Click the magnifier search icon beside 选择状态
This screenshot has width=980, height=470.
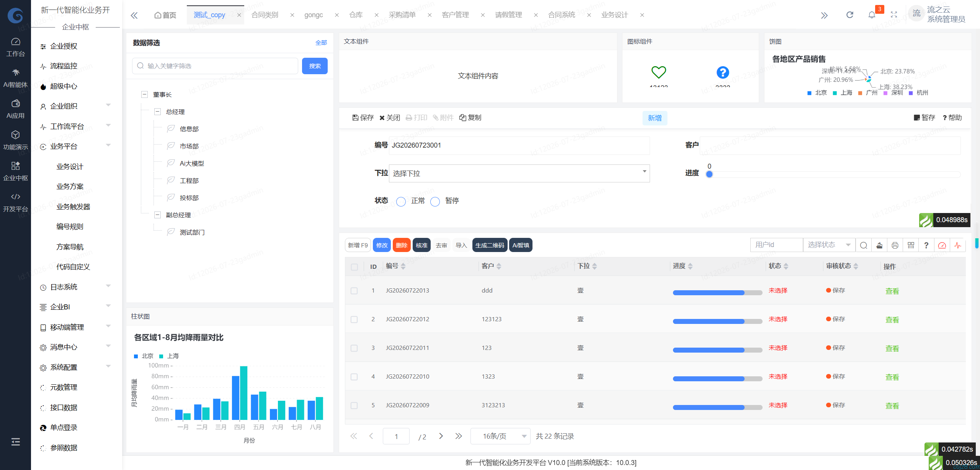864,245
